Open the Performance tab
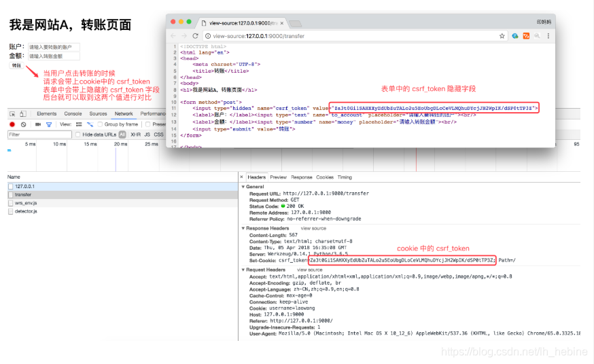The width and height of the screenshot is (594, 364). (x=153, y=114)
